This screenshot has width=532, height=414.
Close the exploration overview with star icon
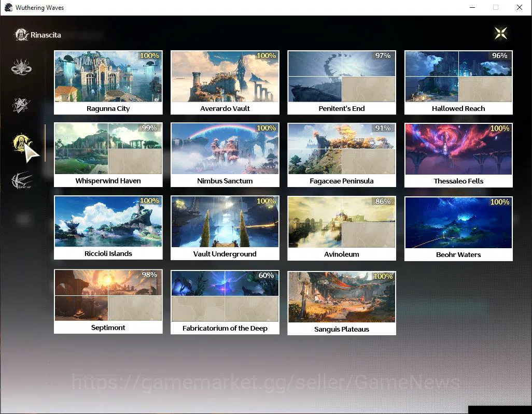pyautogui.click(x=501, y=33)
